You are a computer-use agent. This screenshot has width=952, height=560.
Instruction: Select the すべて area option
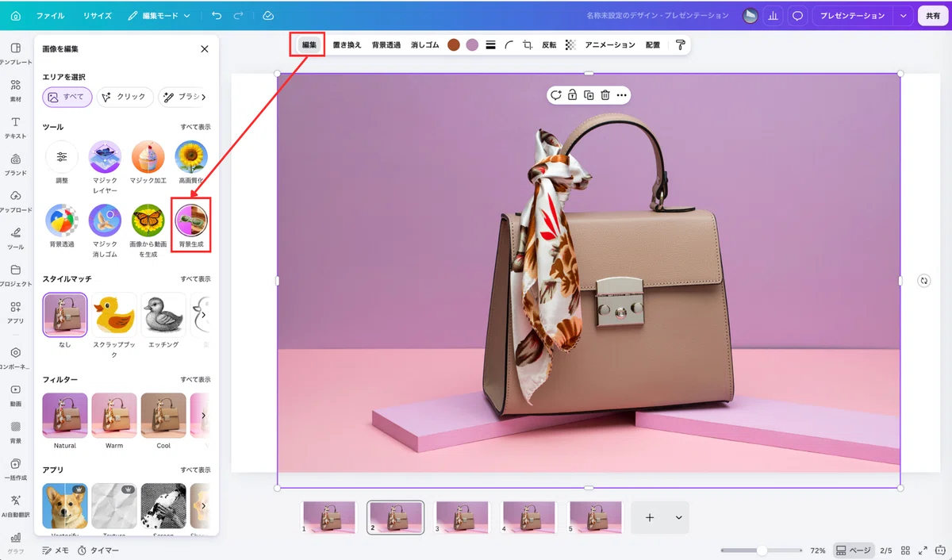(x=67, y=97)
